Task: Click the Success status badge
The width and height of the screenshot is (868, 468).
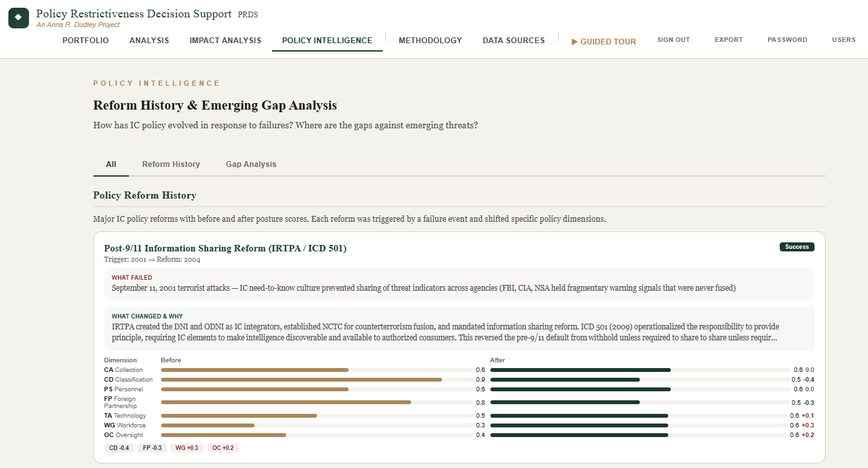Action: (x=796, y=246)
